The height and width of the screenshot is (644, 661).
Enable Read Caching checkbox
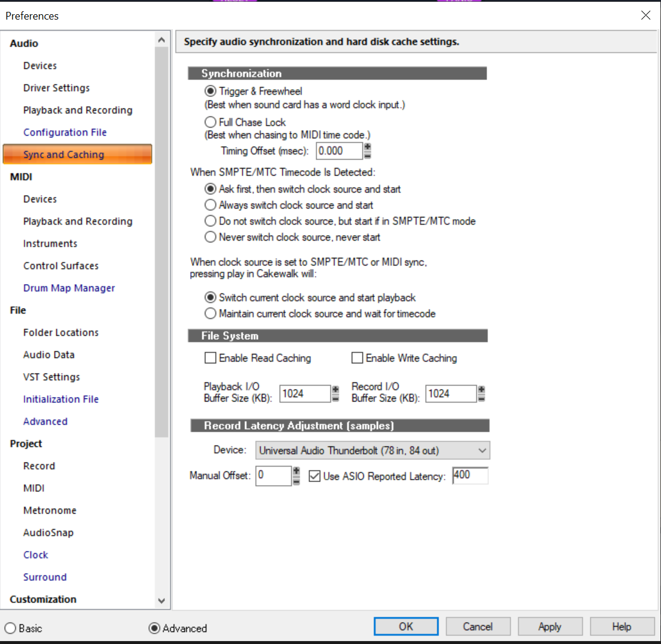coord(211,358)
